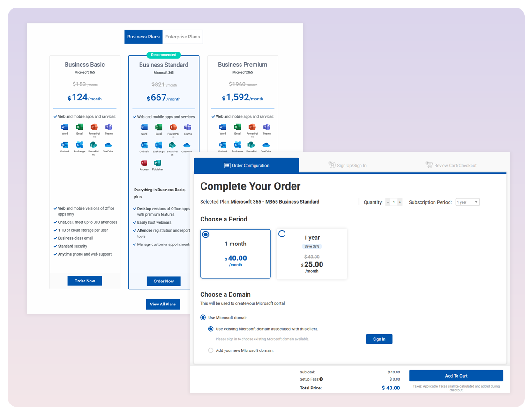Click the quantity value field
The image size is (532, 419).
[x=394, y=202]
